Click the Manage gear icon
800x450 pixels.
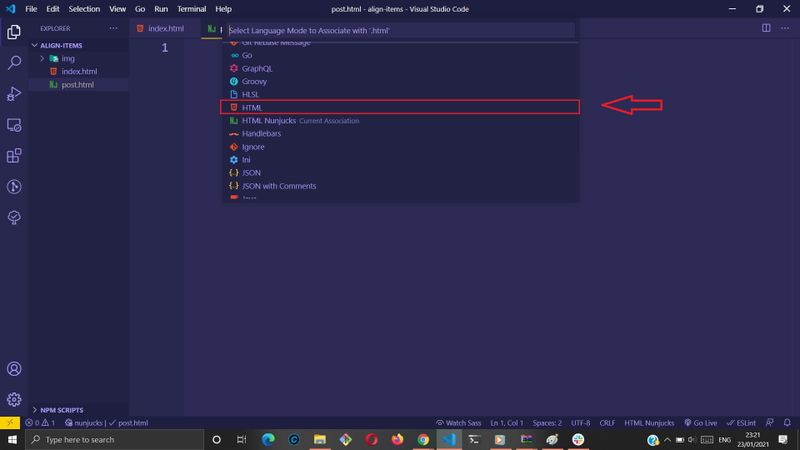[x=14, y=399]
